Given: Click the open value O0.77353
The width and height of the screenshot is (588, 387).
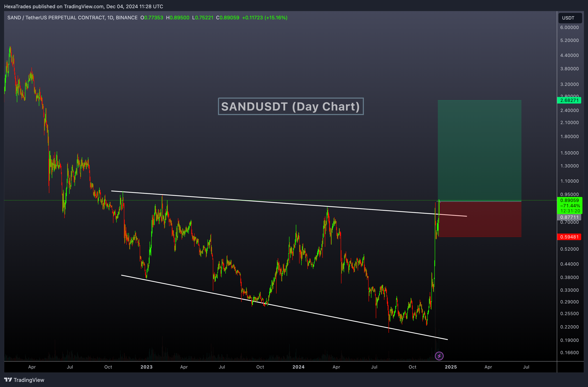Looking at the screenshot, I should pos(152,17).
